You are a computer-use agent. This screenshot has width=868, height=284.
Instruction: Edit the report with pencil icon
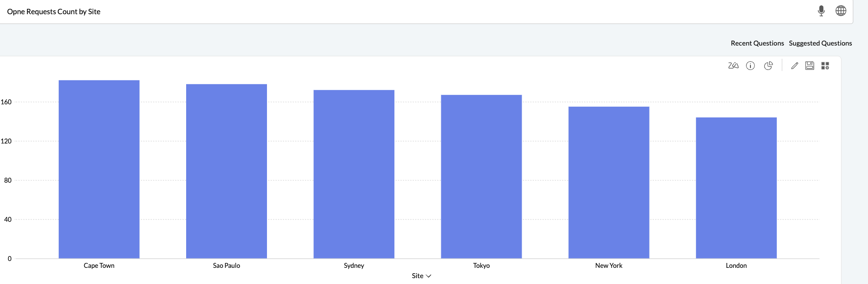(795, 66)
